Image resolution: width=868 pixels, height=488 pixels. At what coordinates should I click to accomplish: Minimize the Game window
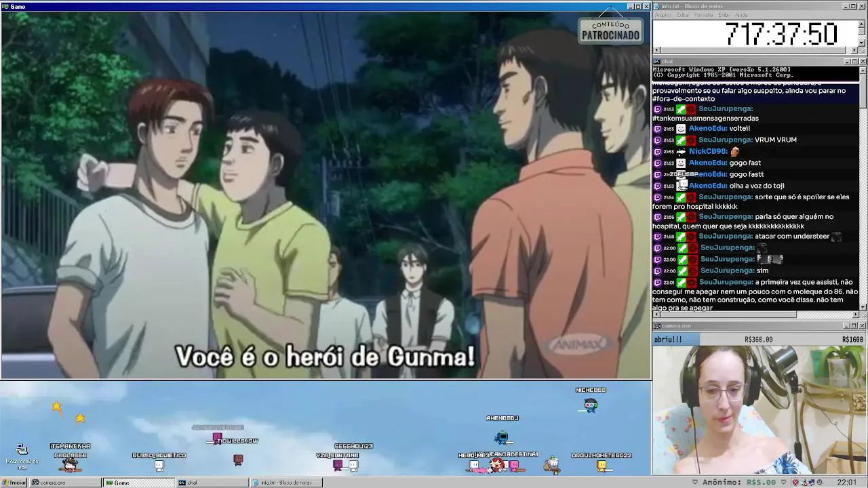(x=631, y=6)
